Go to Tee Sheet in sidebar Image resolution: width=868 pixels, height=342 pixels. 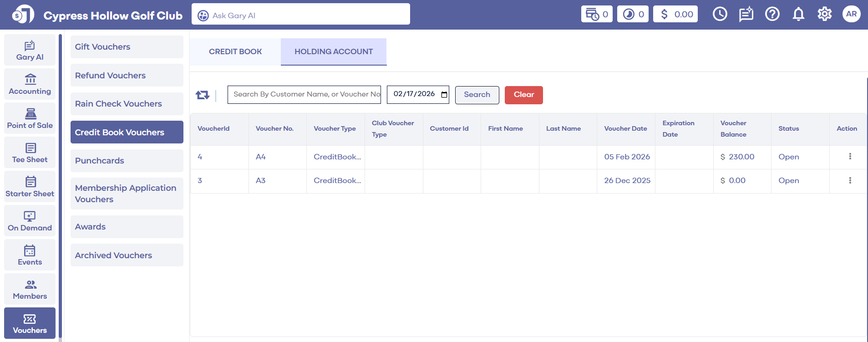coord(30,153)
